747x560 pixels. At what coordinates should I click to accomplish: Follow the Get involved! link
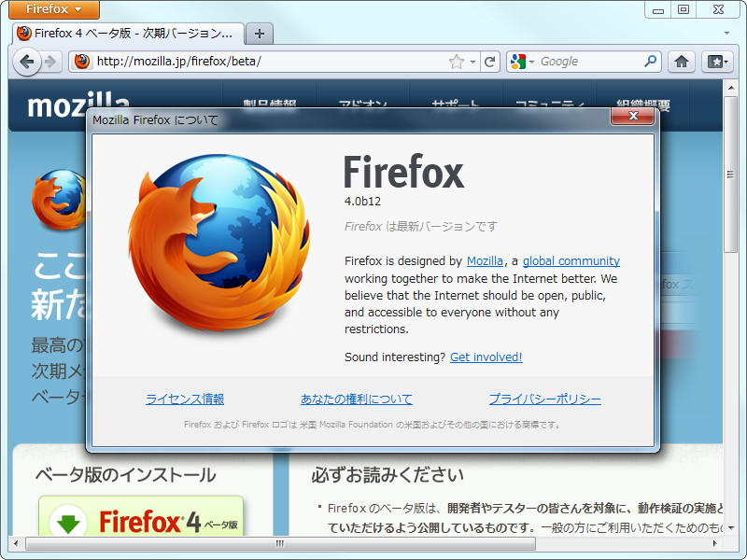click(486, 357)
